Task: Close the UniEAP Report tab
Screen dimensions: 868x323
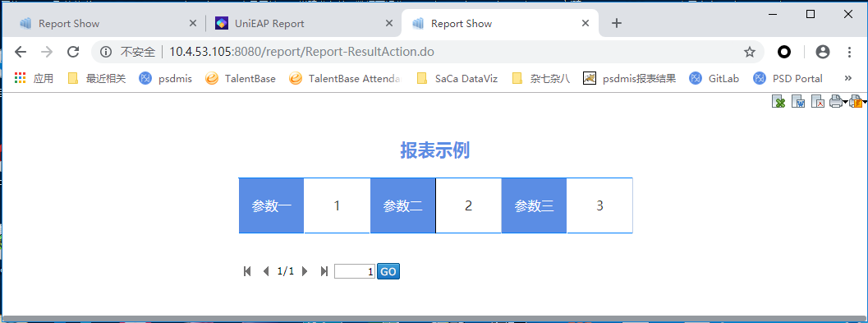Action: 389,23
